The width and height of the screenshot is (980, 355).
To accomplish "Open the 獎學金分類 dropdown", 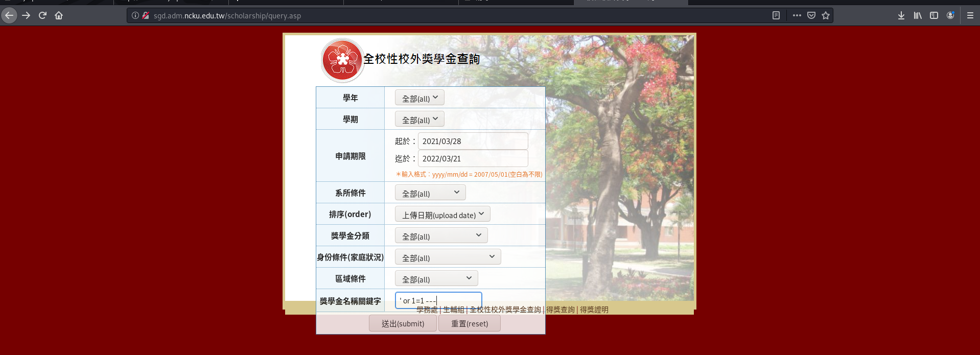I will [441, 235].
